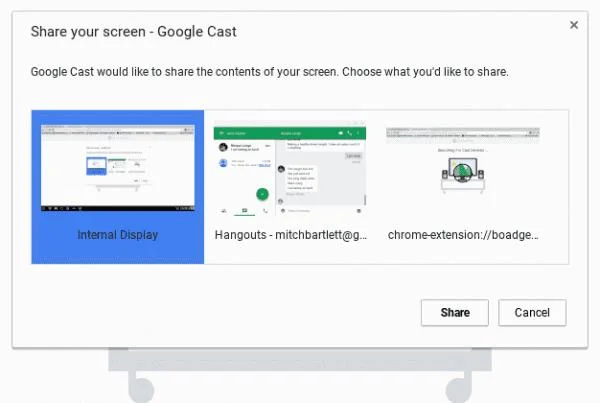
Task: Click the Internal Display label
Action: click(x=117, y=235)
